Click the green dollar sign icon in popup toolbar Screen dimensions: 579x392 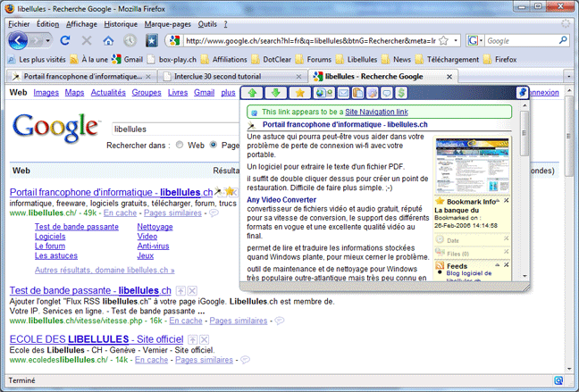(x=401, y=93)
